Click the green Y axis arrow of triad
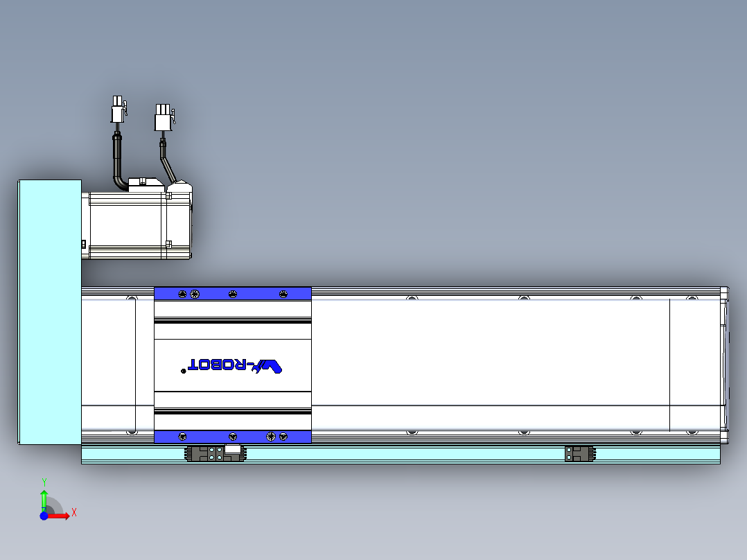 click(x=44, y=500)
